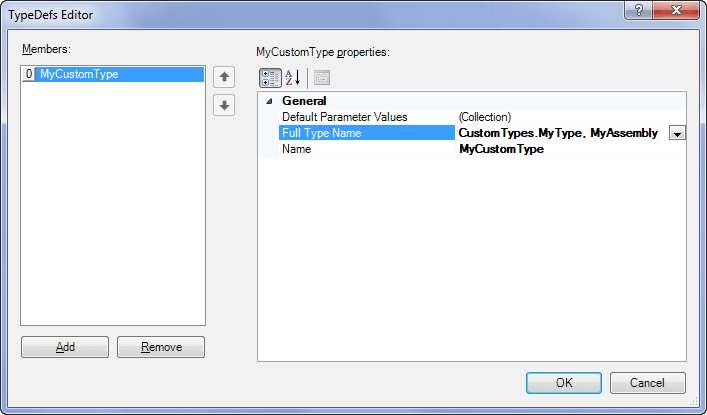Switch to Categorized property view

coord(270,78)
